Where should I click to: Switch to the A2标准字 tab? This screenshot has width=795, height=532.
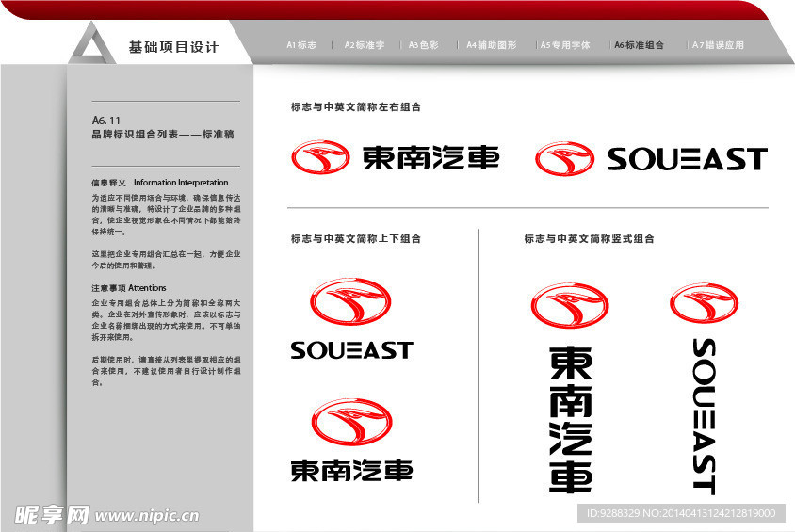[x=364, y=45]
